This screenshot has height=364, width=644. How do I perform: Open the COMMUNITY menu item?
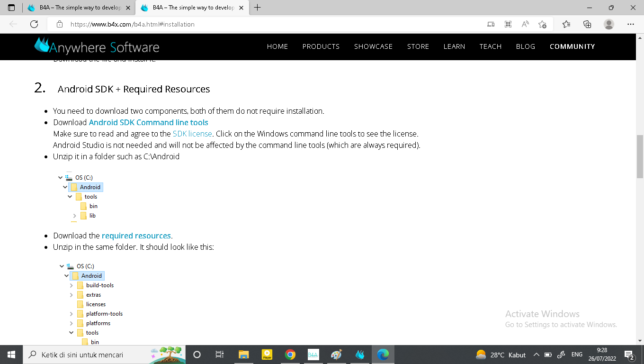point(572,46)
